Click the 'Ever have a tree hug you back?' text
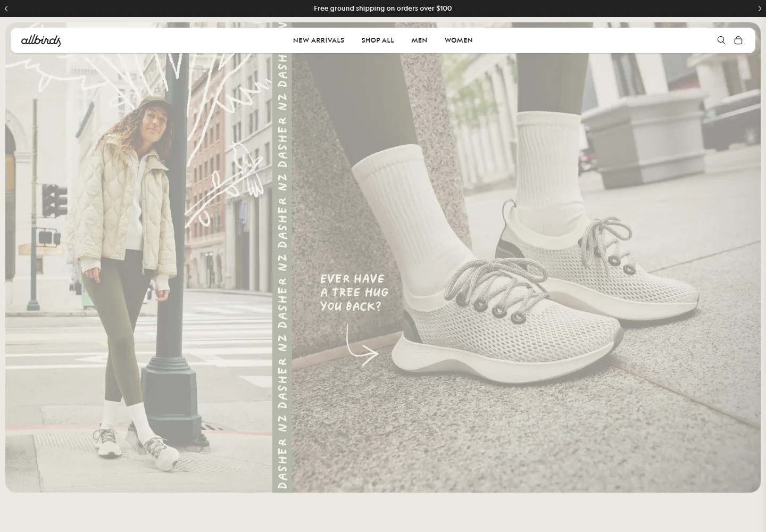766x532 pixels. (354, 292)
